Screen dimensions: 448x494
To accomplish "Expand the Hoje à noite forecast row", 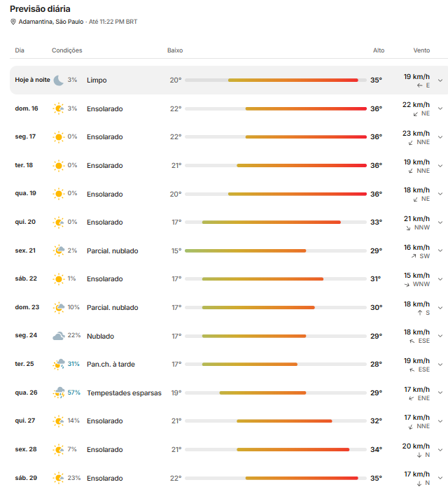I will (440, 80).
